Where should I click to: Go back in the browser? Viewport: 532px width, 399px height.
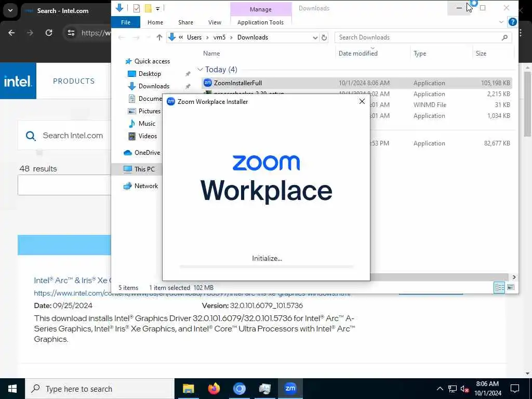coord(11,33)
